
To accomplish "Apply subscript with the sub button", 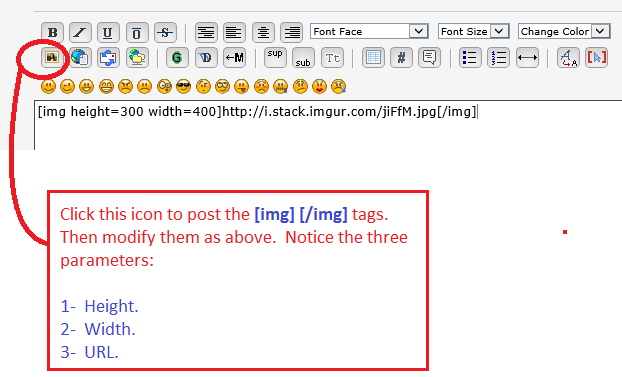I will (x=303, y=58).
